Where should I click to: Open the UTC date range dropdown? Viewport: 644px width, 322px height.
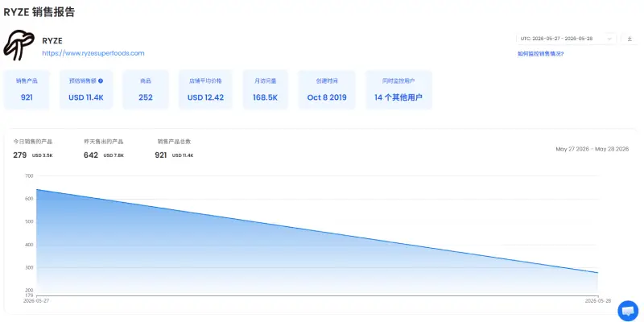point(567,39)
